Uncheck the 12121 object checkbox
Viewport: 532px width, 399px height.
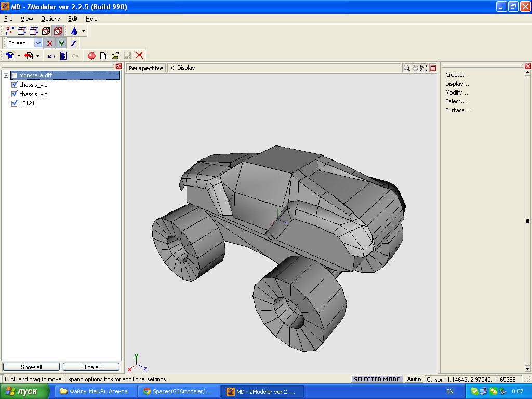[15, 103]
